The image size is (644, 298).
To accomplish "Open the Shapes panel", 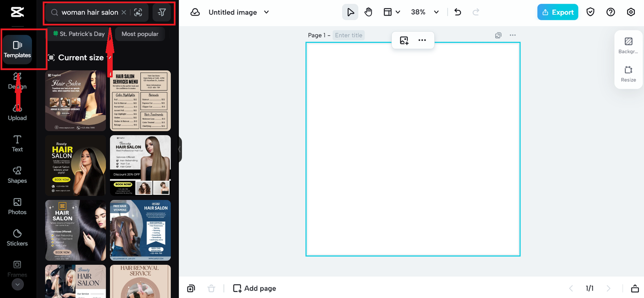I will coord(17,175).
